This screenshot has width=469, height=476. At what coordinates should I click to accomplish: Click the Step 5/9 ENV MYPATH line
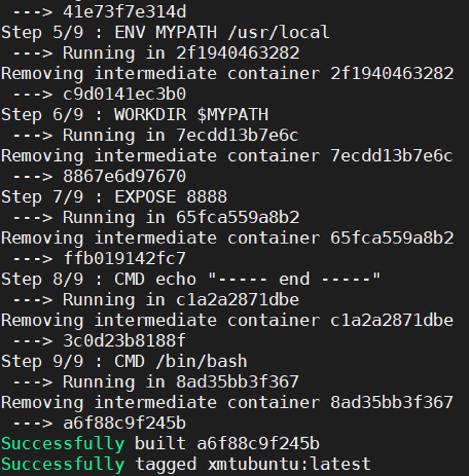[165, 33]
